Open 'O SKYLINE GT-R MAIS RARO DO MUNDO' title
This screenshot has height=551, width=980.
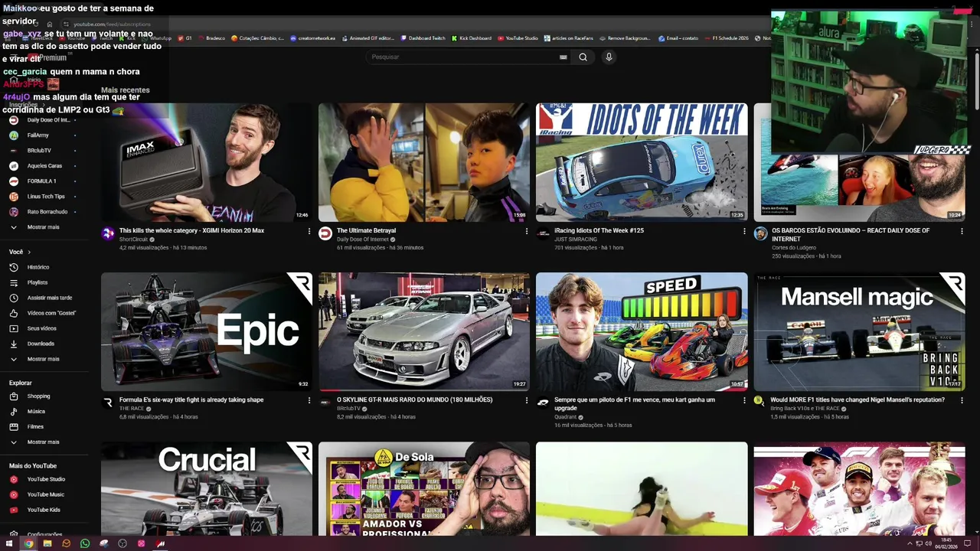coord(414,399)
